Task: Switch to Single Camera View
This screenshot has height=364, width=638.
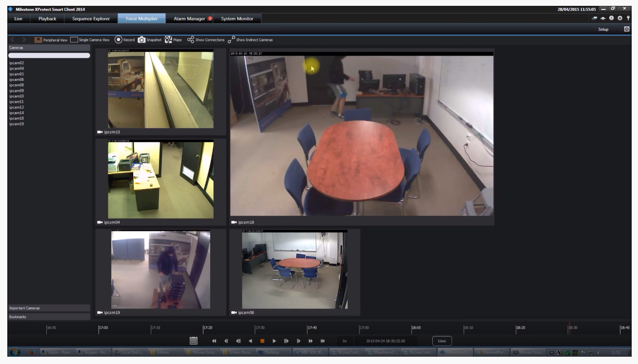Action: (74, 40)
